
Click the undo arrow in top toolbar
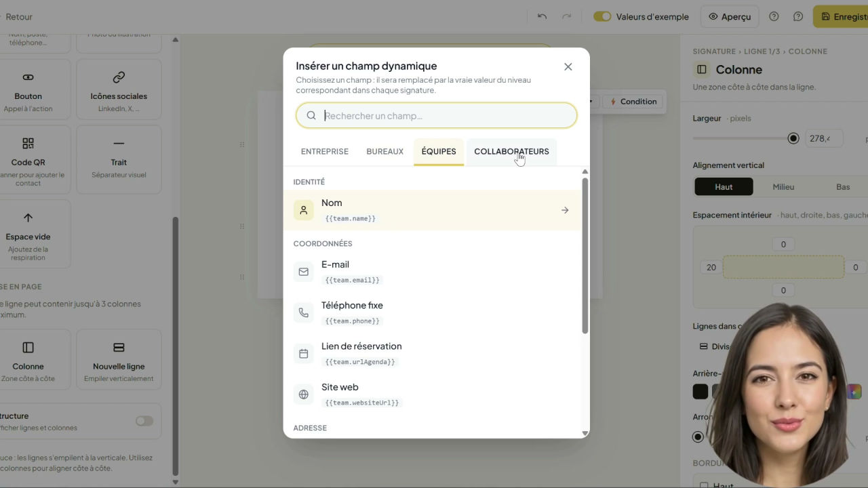coord(542,16)
